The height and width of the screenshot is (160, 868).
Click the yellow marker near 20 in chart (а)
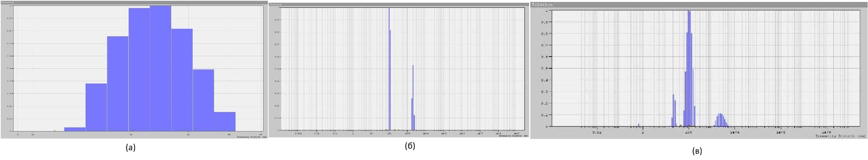pos(133,131)
